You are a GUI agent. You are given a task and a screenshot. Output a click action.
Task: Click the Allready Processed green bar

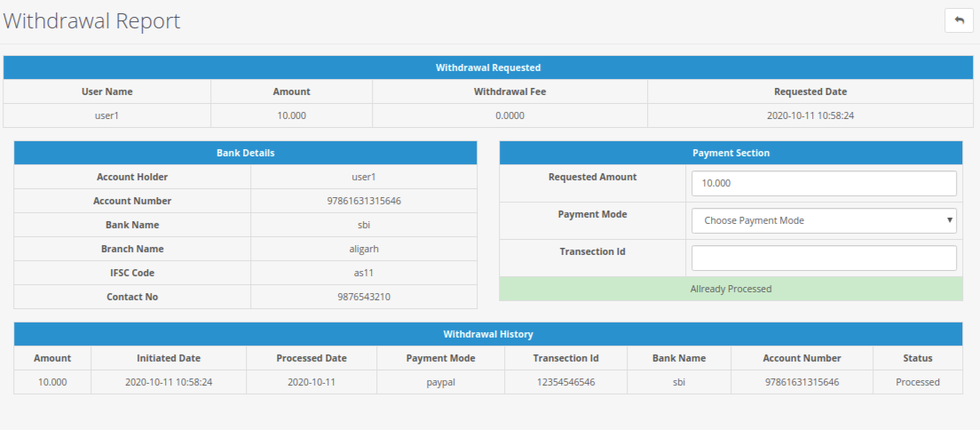click(731, 289)
